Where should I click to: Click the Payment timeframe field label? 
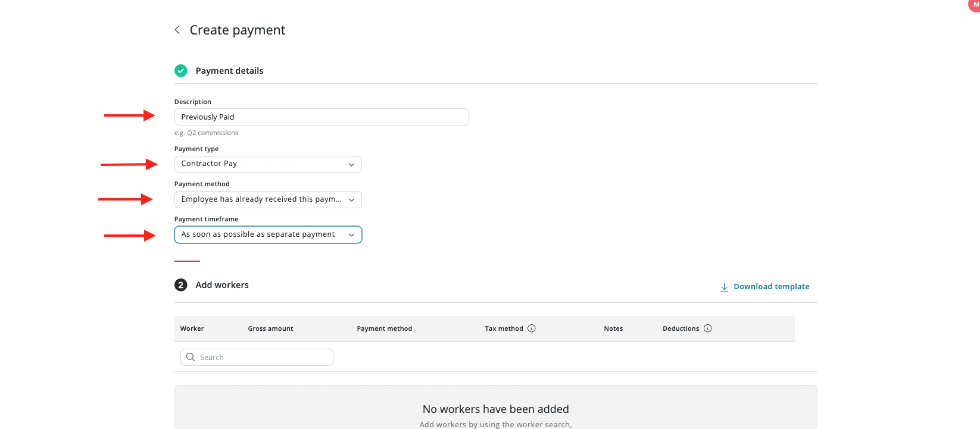click(x=206, y=219)
